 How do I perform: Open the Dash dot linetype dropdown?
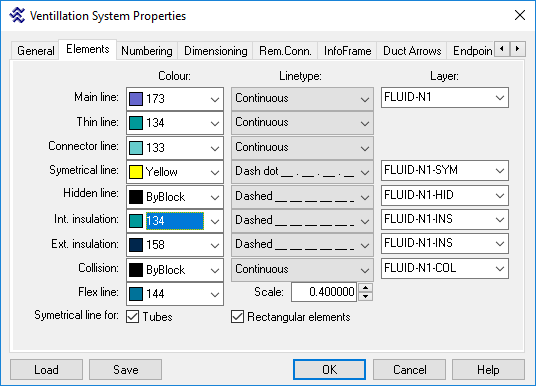coord(302,172)
